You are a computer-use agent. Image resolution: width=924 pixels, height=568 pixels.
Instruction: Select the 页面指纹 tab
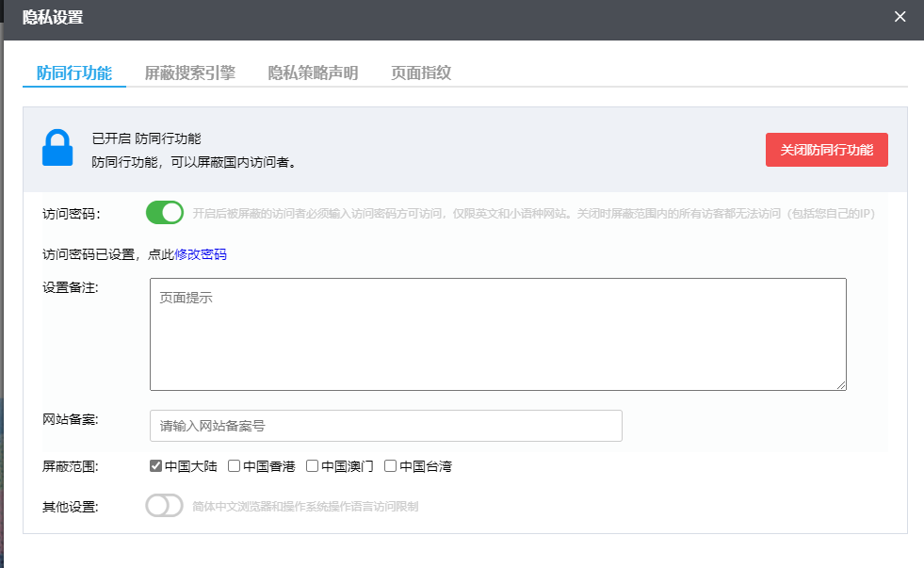click(x=421, y=73)
